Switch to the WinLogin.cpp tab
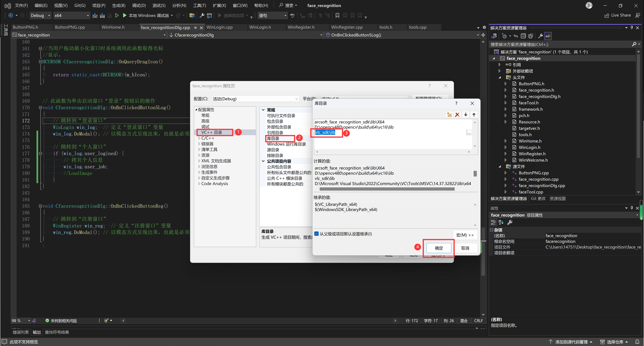Image resolution: width=644 pixels, height=346 pixels. tap(219, 27)
